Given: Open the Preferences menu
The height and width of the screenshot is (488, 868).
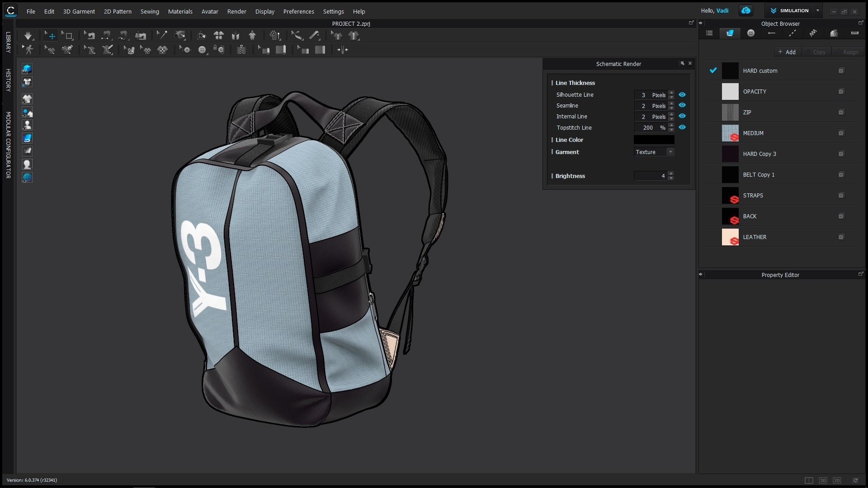Looking at the screenshot, I should pyautogui.click(x=298, y=11).
